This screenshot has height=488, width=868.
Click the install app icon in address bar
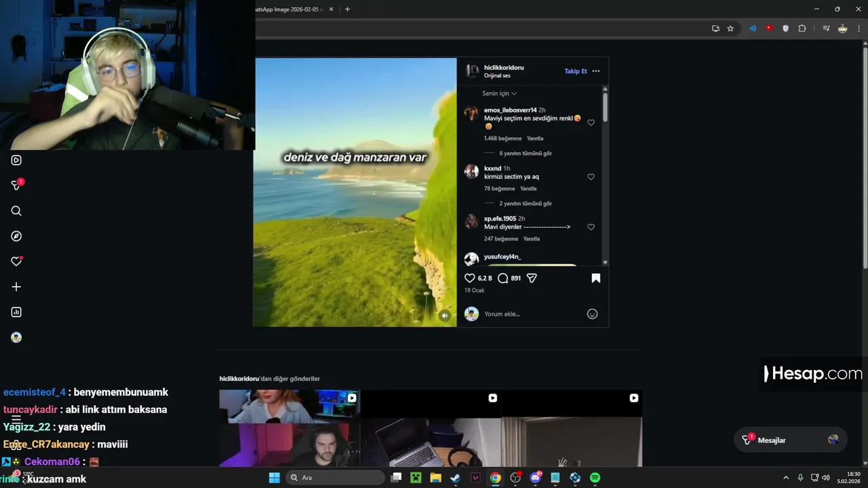(715, 28)
